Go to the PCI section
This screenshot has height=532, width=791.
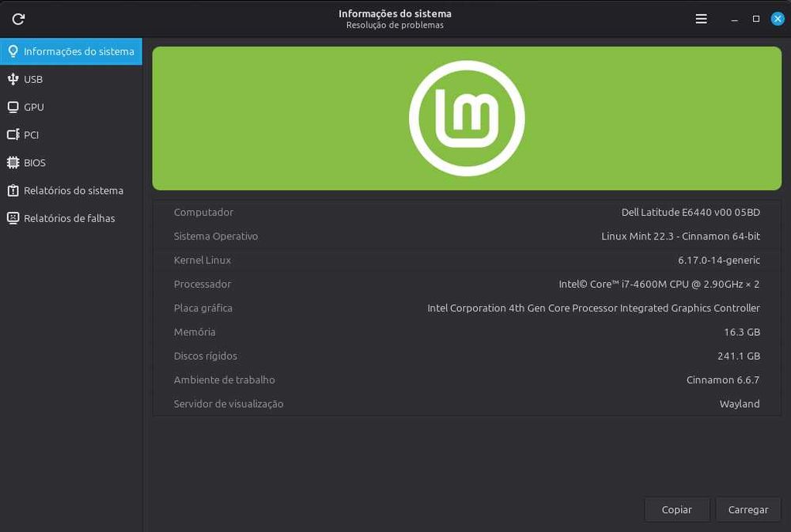[71, 134]
